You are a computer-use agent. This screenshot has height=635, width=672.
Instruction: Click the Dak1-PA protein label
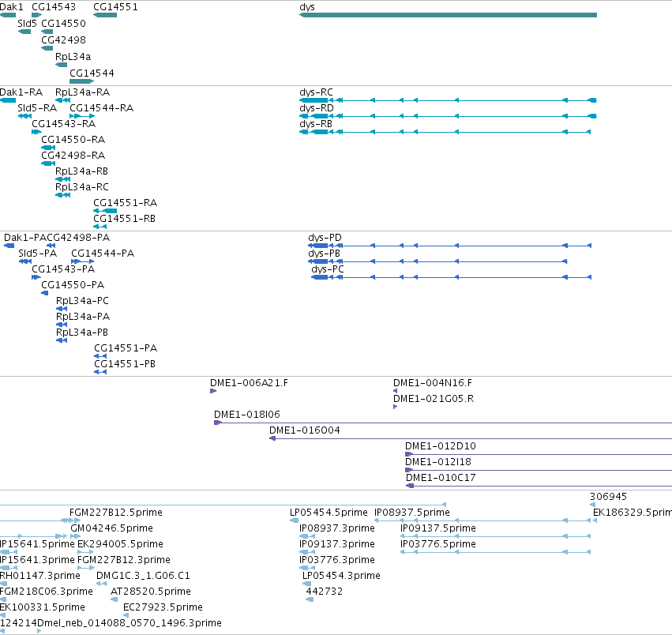click(24, 238)
